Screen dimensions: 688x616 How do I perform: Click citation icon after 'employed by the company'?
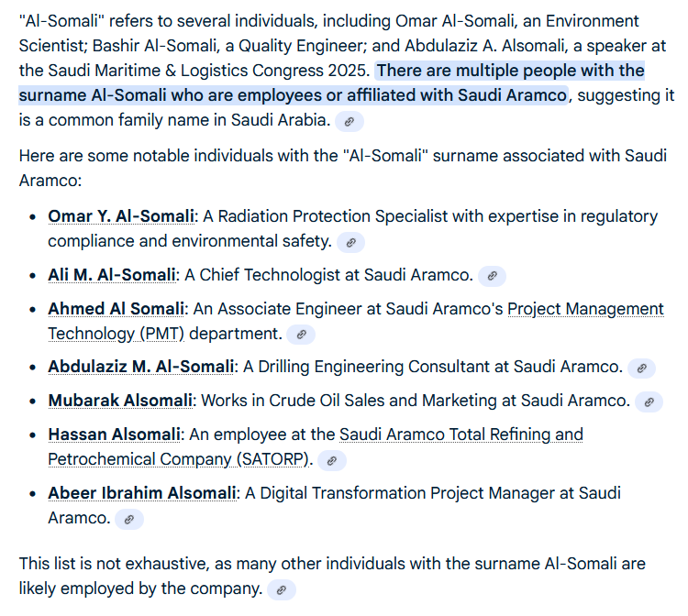click(x=282, y=589)
